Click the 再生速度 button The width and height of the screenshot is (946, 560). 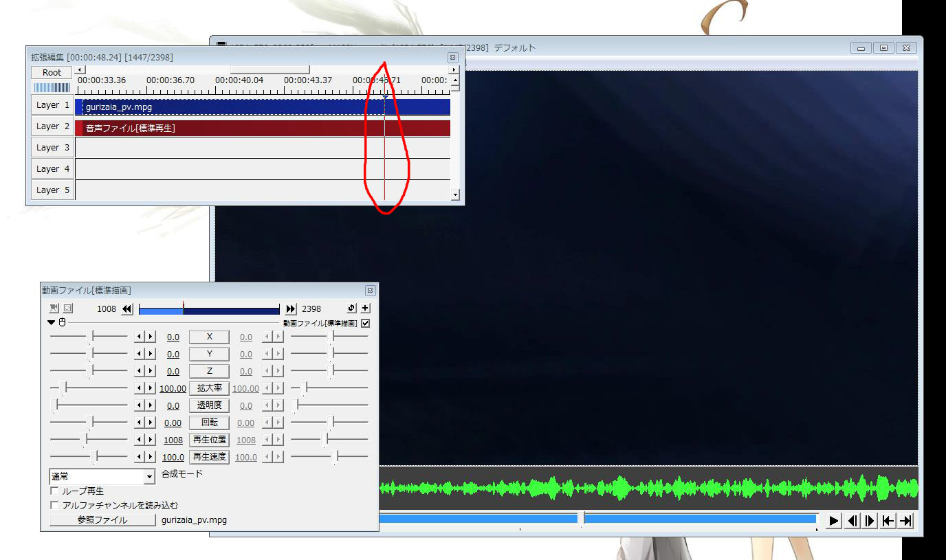coord(209,457)
